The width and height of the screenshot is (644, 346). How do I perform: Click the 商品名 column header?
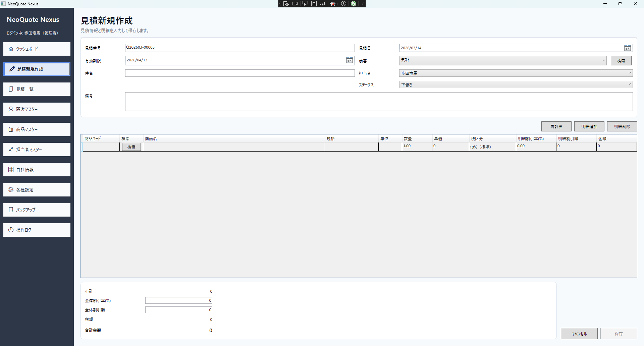(234, 138)
